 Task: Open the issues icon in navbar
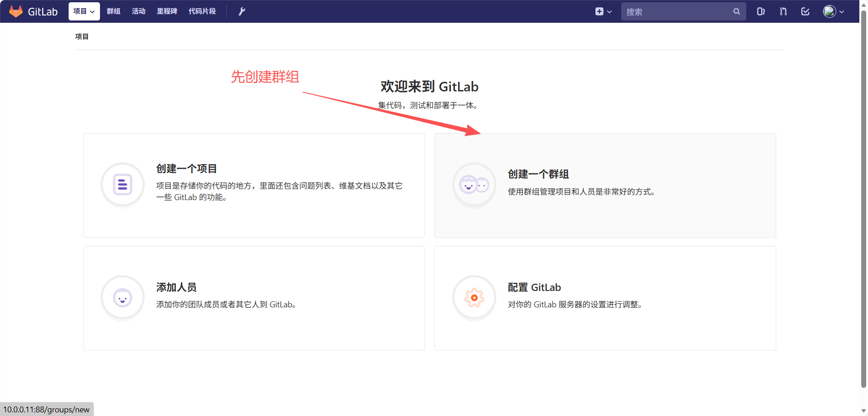[761, 11]
